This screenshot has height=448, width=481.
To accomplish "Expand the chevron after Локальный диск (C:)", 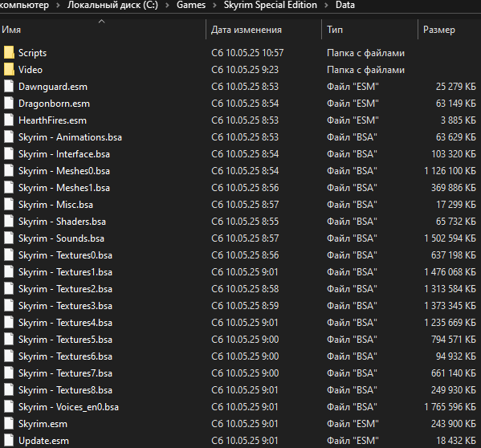I will tap(168, 5).
